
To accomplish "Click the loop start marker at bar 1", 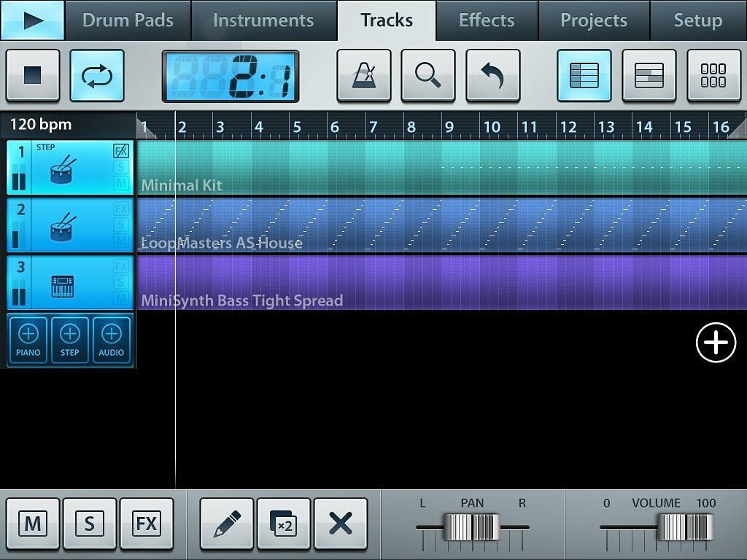I will [x=144, y=127].
